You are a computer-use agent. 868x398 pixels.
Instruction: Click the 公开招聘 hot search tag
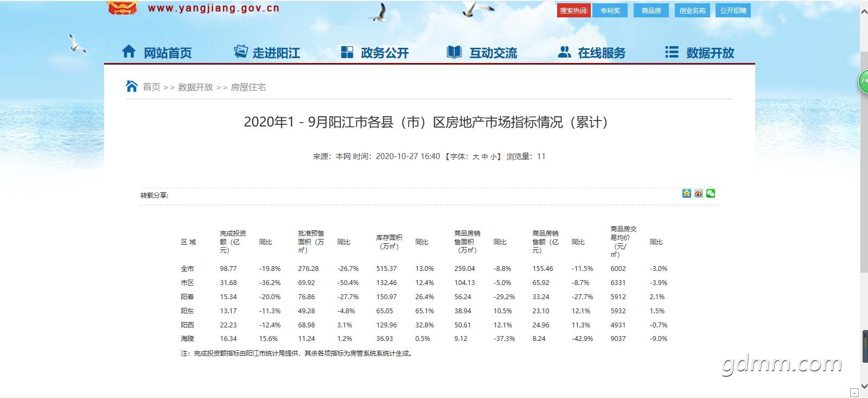tap(733, 10)
